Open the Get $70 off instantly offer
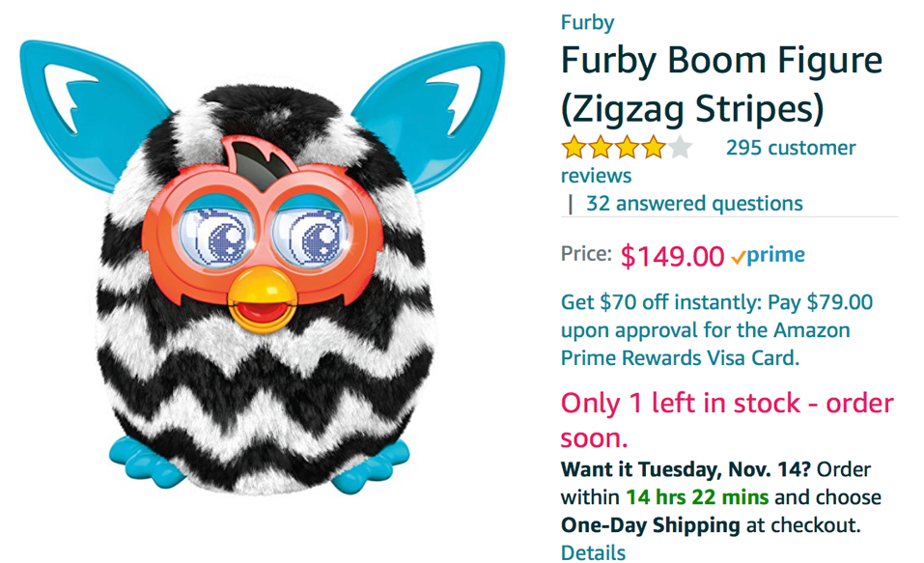The height and width of the screenshot is (563, 924). (x=716, y=330)
